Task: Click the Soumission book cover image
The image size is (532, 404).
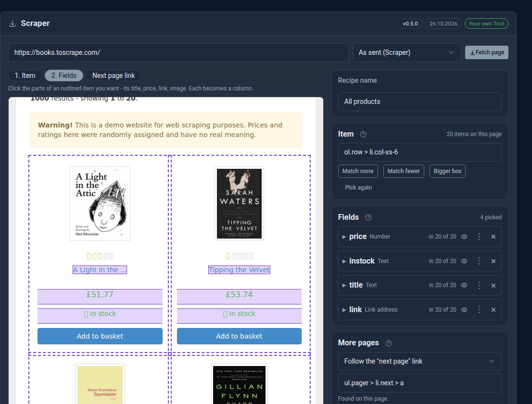Action: 100,384
